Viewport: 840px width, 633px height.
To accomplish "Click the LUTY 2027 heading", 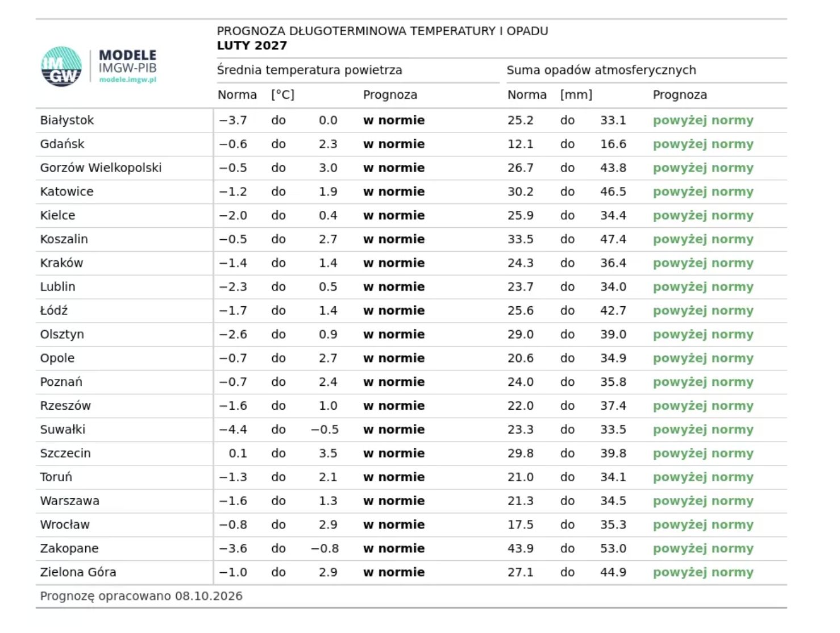I will (252, 45).
